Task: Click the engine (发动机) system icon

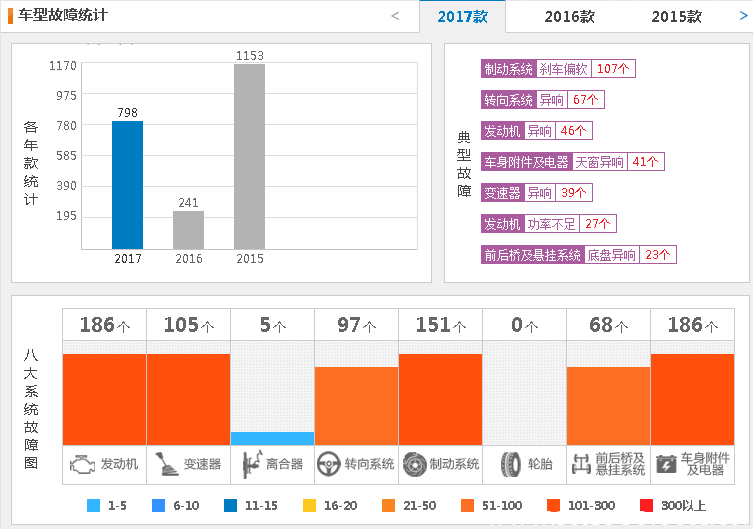Action: [82, 464]
